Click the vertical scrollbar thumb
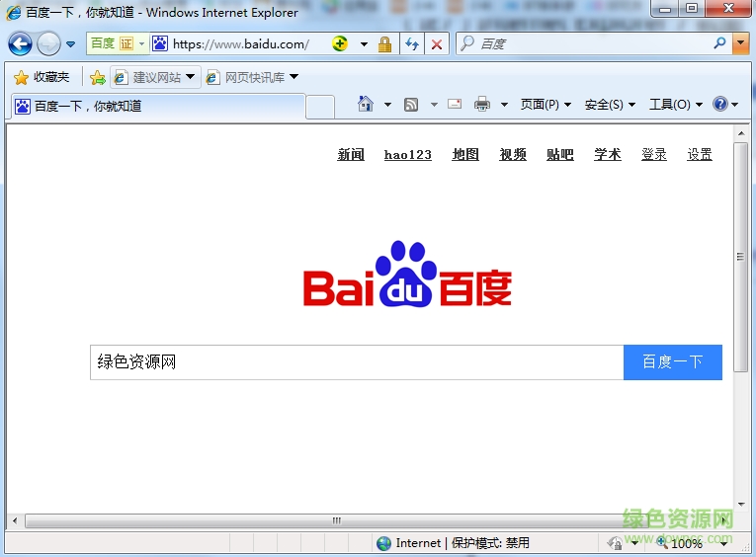 pyautogui.click(x=740, y=257)
